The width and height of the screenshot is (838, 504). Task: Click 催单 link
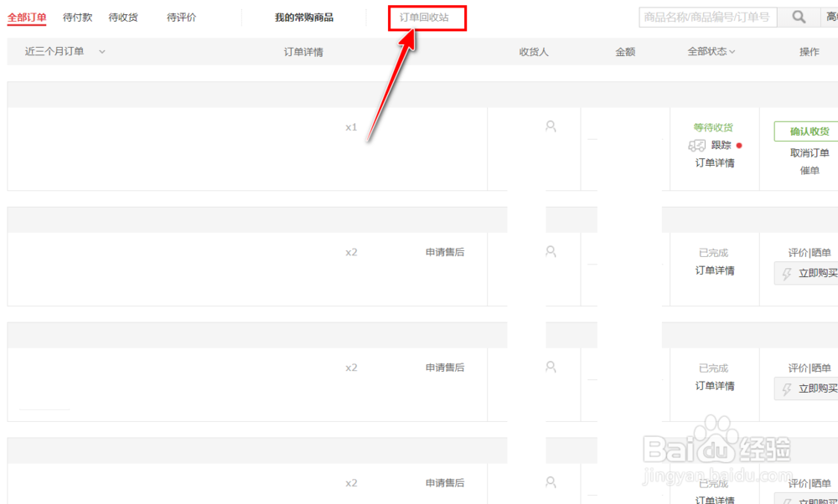pyautogui.click(x=810, y=170)
